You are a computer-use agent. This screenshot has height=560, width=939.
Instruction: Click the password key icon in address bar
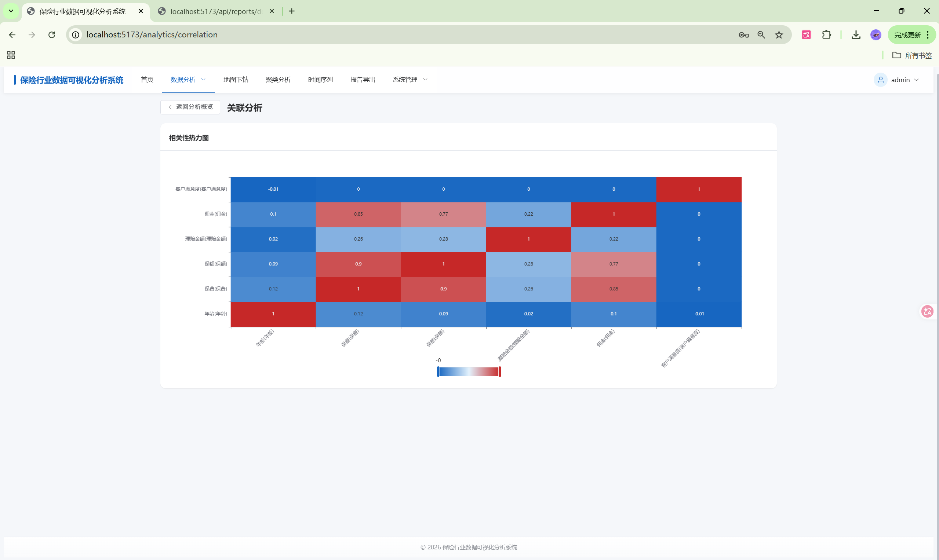click(x=743, y=35)
